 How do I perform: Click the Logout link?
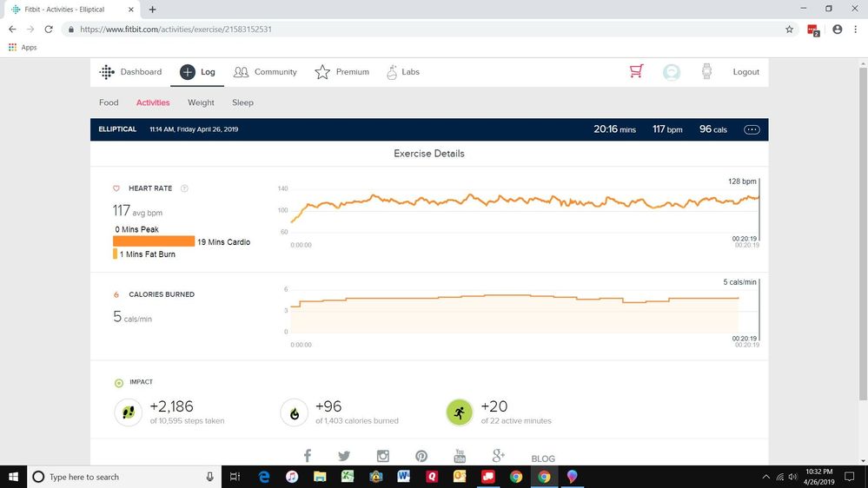(x=745, y=72)
